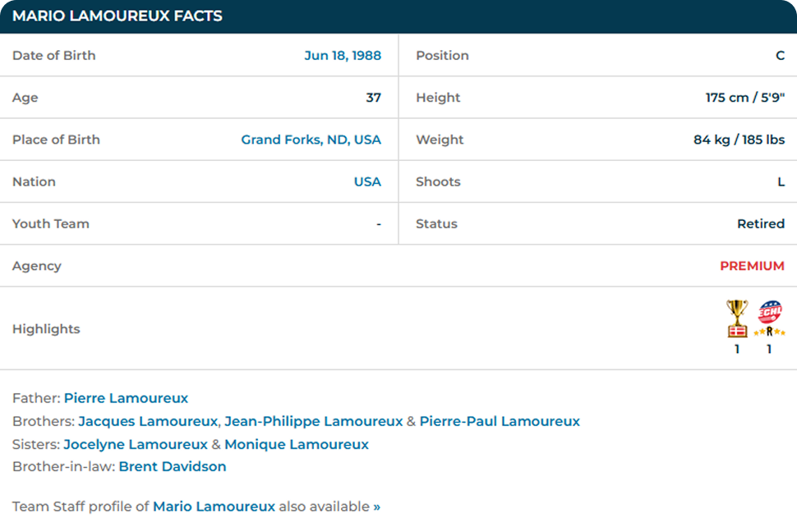This screenshot has width=797, height=532.
Task: View Jean-Philippe Lamoureux's profile
Action: tap(313, 421)
